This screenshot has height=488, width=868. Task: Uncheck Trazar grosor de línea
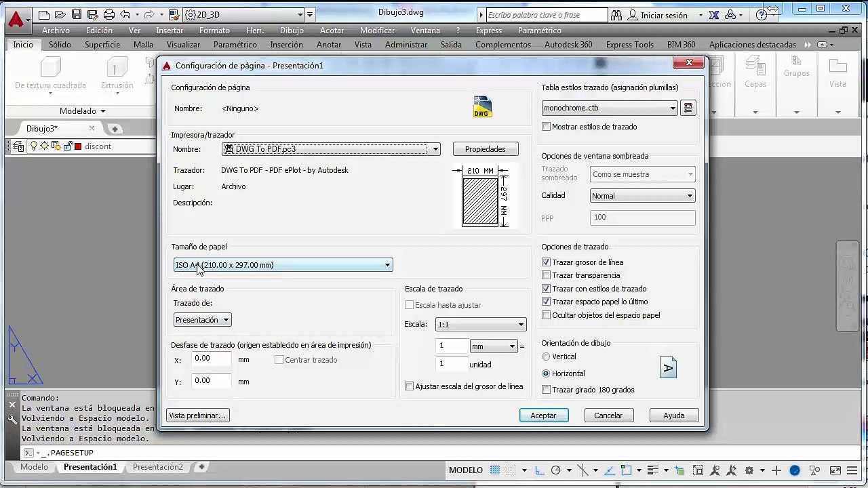(547, 262)
